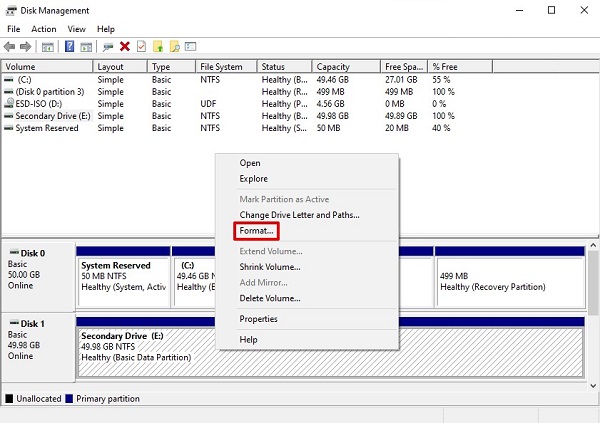
Task: Open the View menu
Action: point(76,29)
